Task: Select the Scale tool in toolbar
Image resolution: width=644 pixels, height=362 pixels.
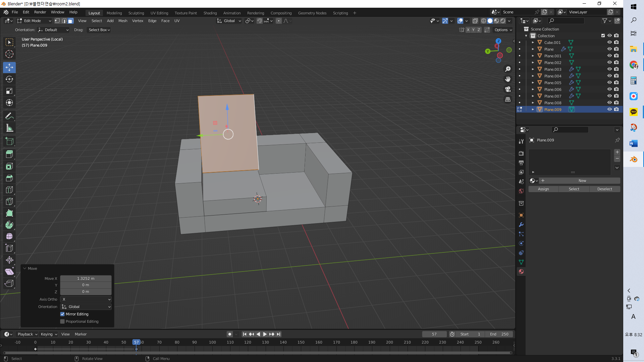Action: pos(9,91)
